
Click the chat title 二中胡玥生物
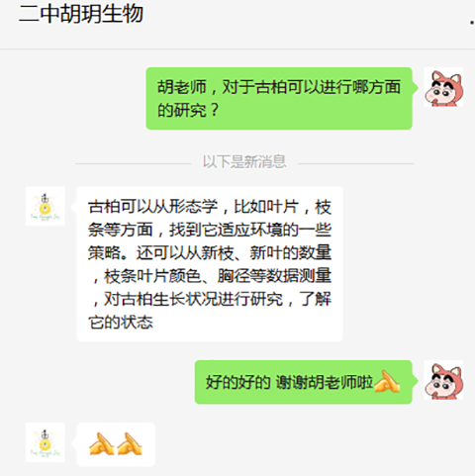81,14
